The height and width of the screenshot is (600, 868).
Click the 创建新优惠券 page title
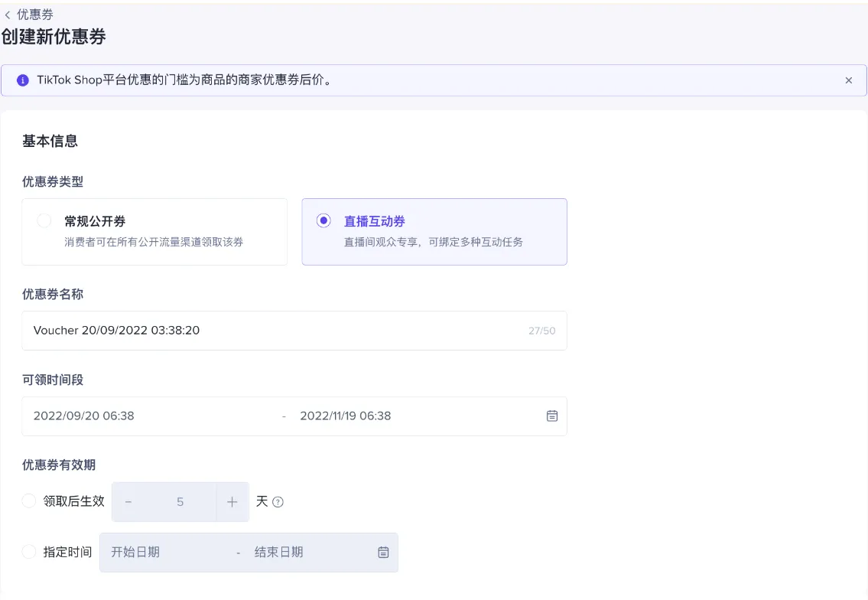[54, 37]
